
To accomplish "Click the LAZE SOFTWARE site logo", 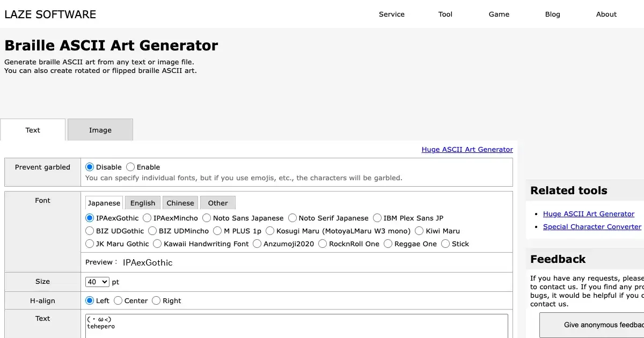I will click(x=50, y=14).
